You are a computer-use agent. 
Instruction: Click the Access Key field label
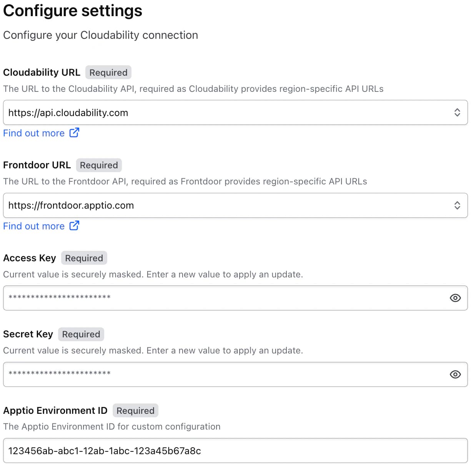coord(30,258)
